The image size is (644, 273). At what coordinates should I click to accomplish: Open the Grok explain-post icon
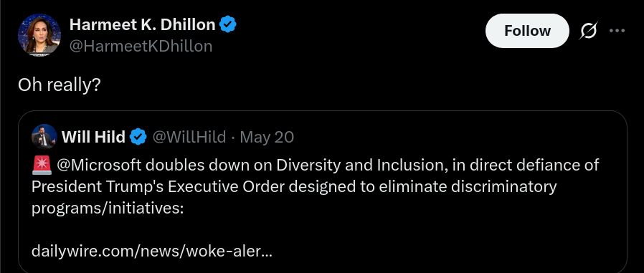pyautogui.click(x=588, y=31)
